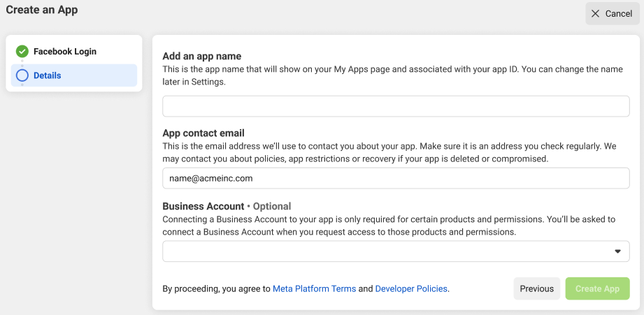Open the Developer Policies link
The width and height of the screenshot is (644, 315).
[411, 288]
